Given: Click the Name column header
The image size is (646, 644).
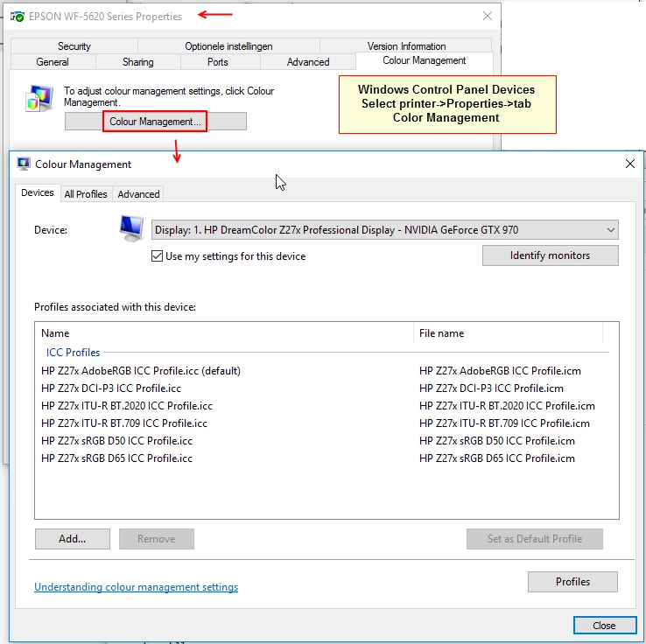Looking at the screenshot, I should (x=224, y=333).
